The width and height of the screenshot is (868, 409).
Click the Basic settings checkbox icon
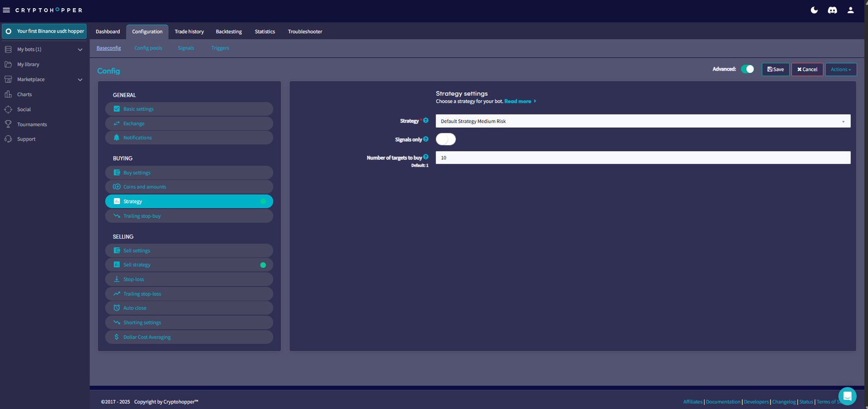tap(117, 109)
